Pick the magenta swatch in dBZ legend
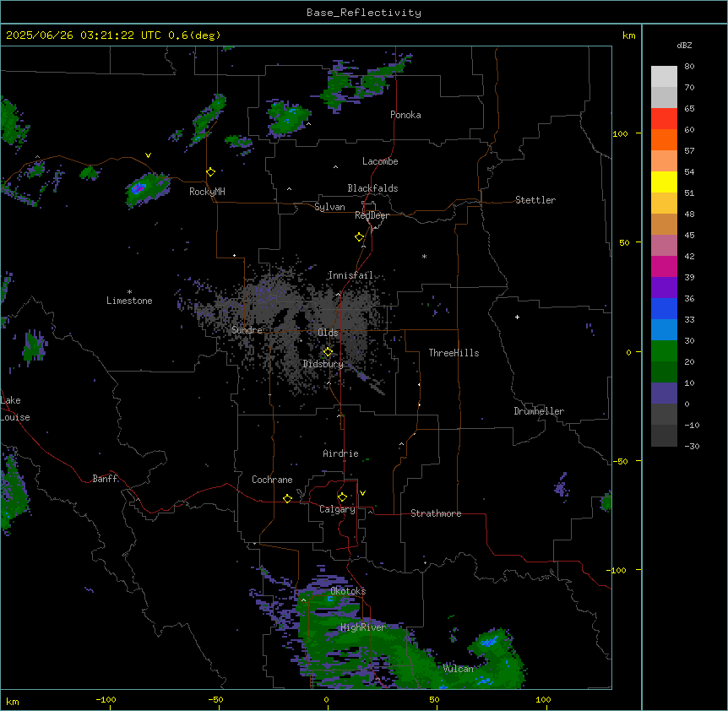Viewport: 728px width, 711px height. pos(664,266)
